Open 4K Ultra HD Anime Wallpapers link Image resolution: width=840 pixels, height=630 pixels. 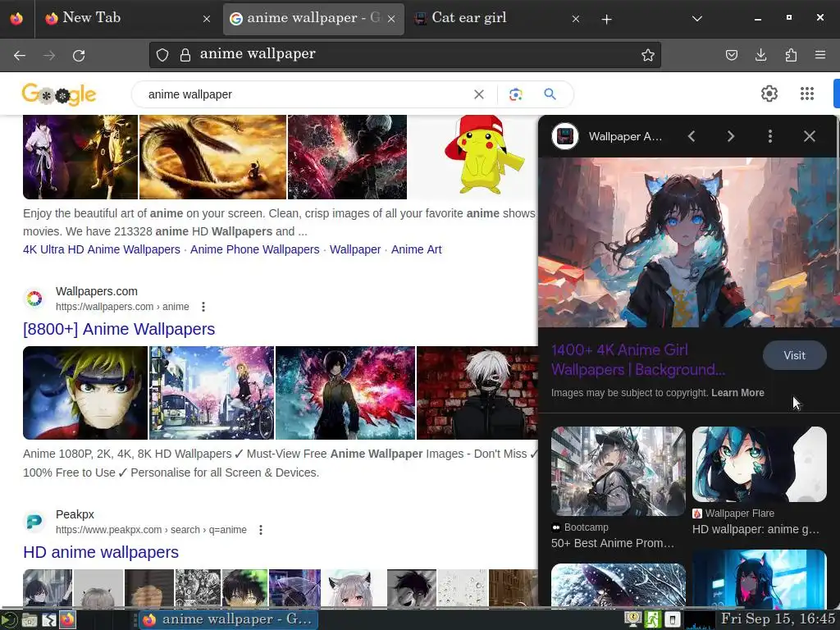coord(101,249)
